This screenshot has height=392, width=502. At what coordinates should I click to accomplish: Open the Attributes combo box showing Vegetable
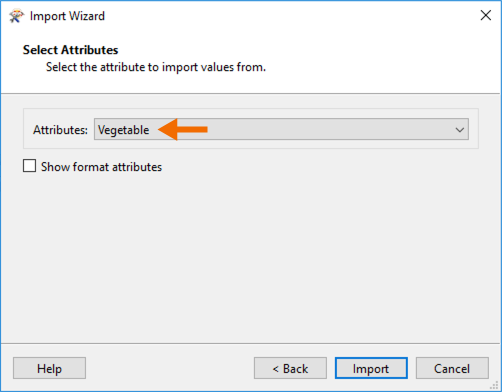pyautogui.click(x=281, y=129)
